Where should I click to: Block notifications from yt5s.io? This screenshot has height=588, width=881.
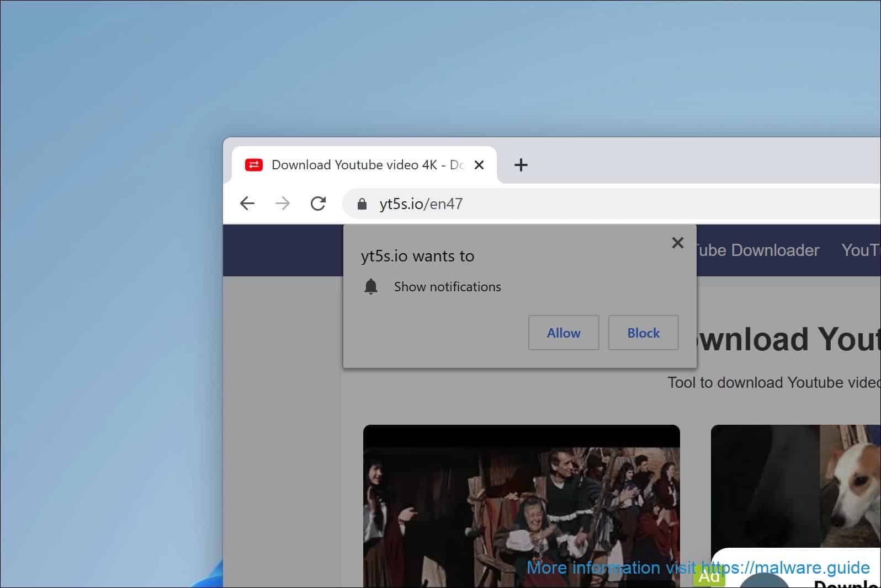click(644, 333)
